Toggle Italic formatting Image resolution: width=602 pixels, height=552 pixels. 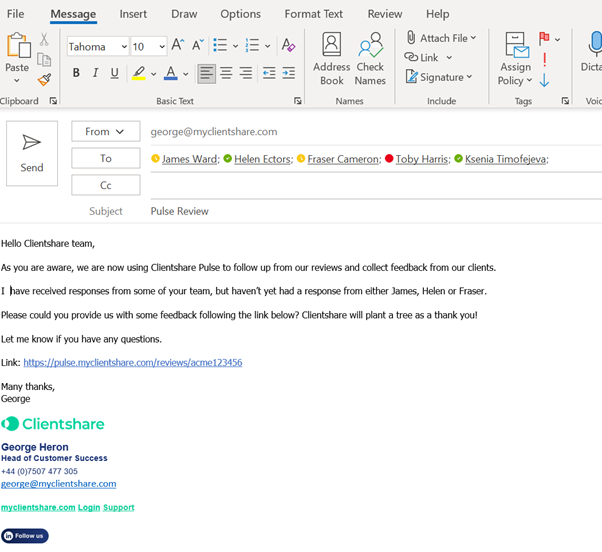pos(96,73)
